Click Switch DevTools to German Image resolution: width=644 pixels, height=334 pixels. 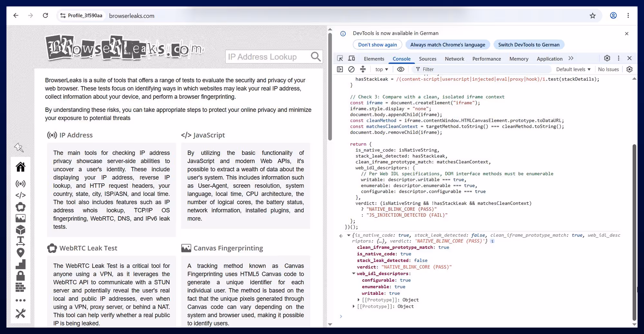(529, 45)
